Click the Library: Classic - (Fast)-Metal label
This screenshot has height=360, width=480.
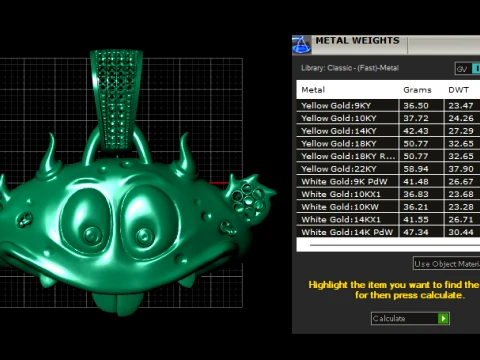point(350,68)
